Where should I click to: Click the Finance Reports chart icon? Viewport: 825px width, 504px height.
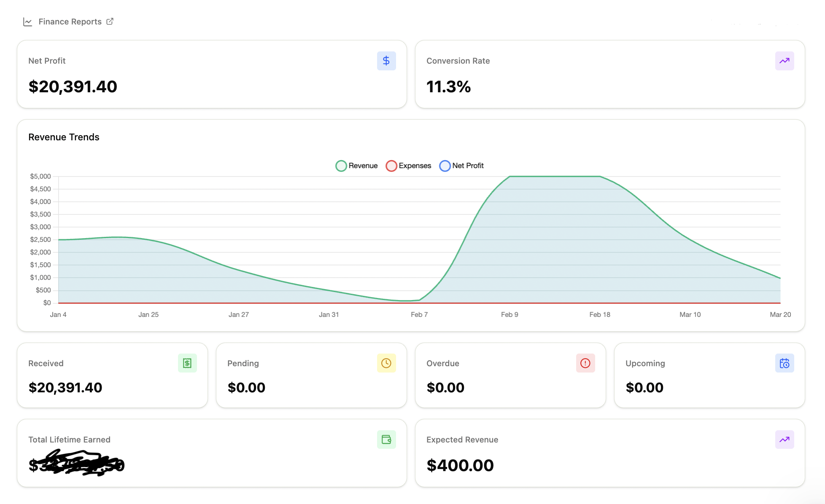coord(27,22)
